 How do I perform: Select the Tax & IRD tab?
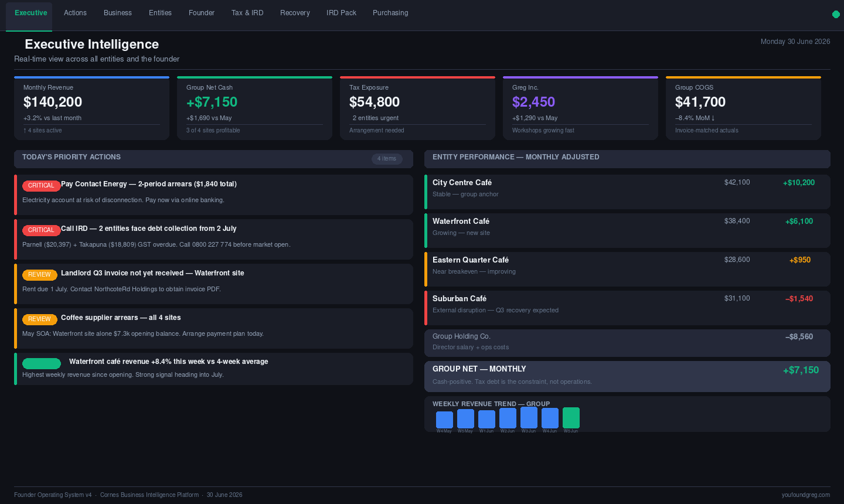pos(247,13)
